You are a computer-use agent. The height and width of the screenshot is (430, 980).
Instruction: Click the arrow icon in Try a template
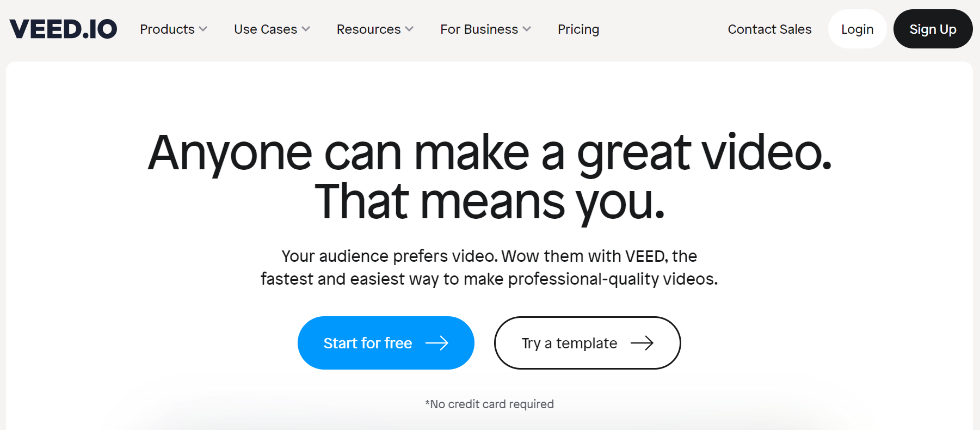pyautogui.click(x=642, y=343)
